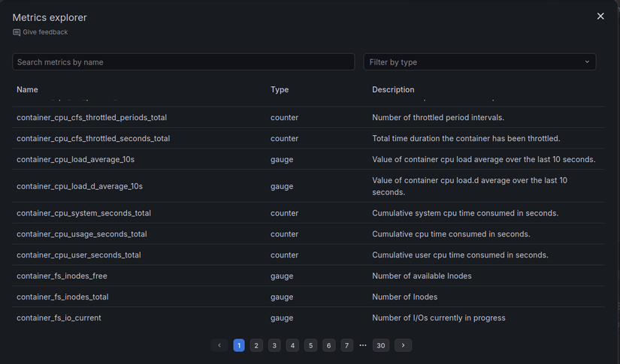Click the Give feedback comment icon

click(x=17, y=32)
